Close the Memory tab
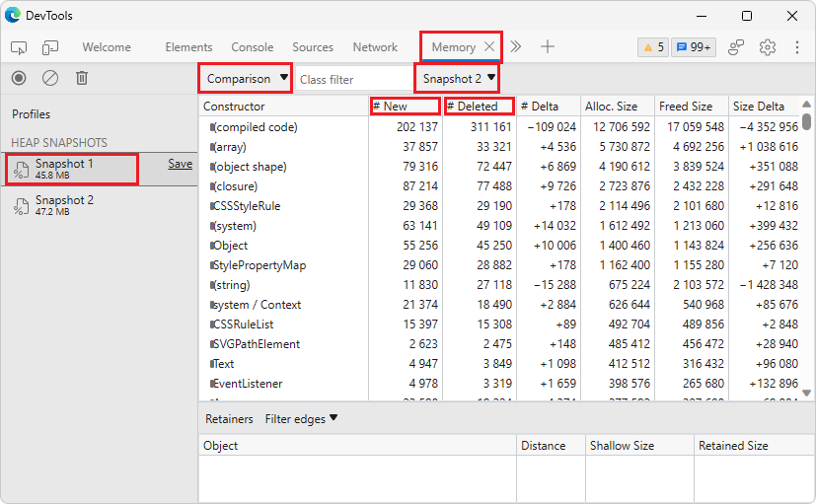 point(489,46)
